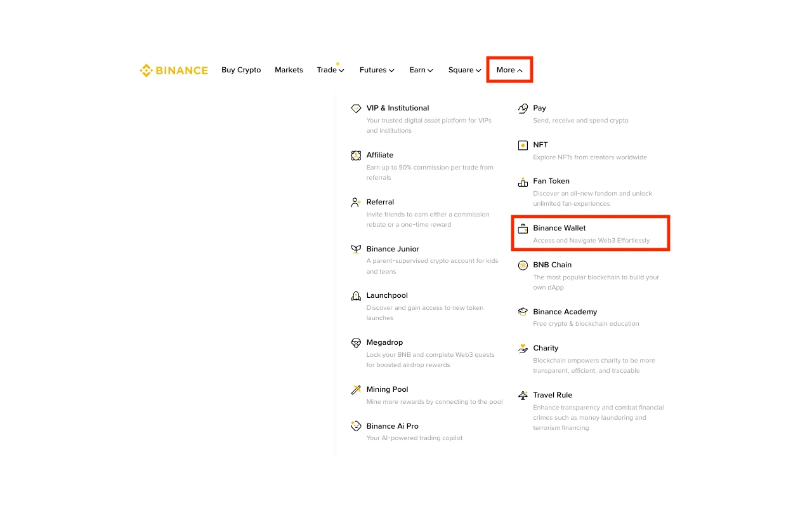Open Buy Crypto in the navigation bar

coord(241,70)
